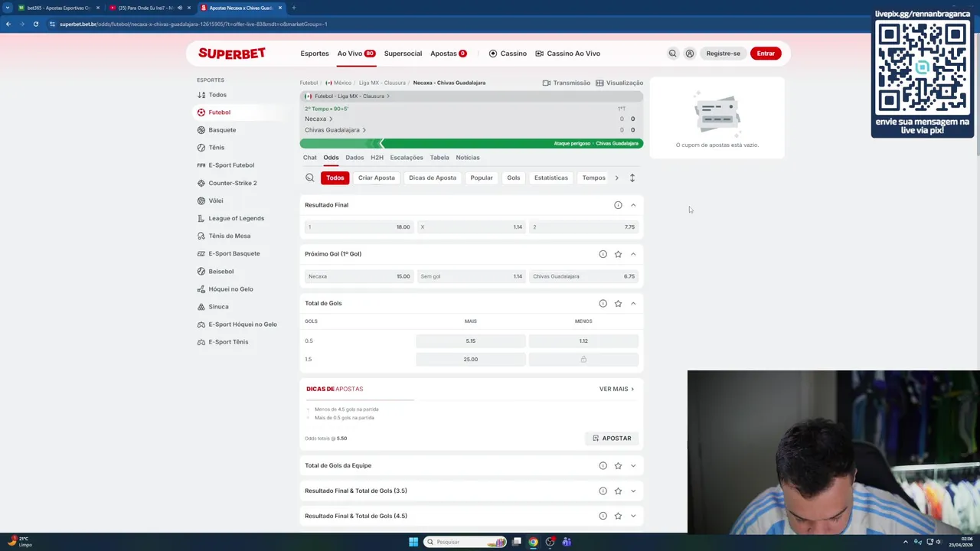
Task: Switch to the Notícias tab
Action: click(x=468, y=158)
